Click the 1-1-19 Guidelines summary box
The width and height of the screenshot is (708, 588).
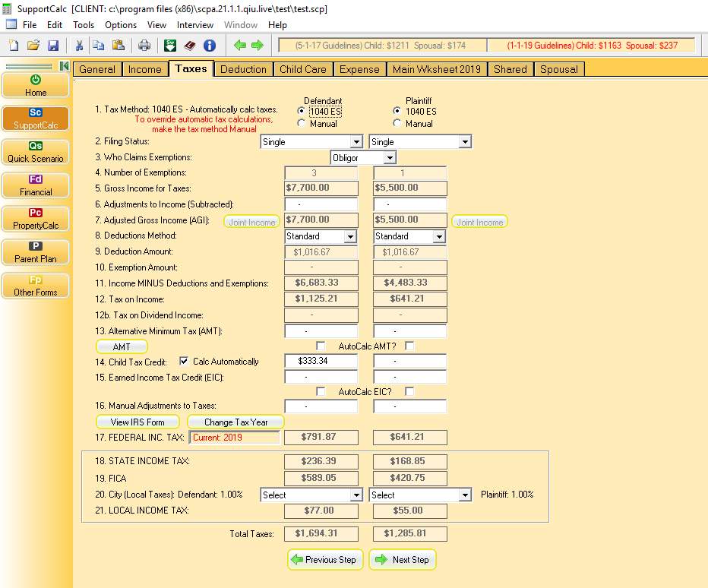(x=592, y=45)
